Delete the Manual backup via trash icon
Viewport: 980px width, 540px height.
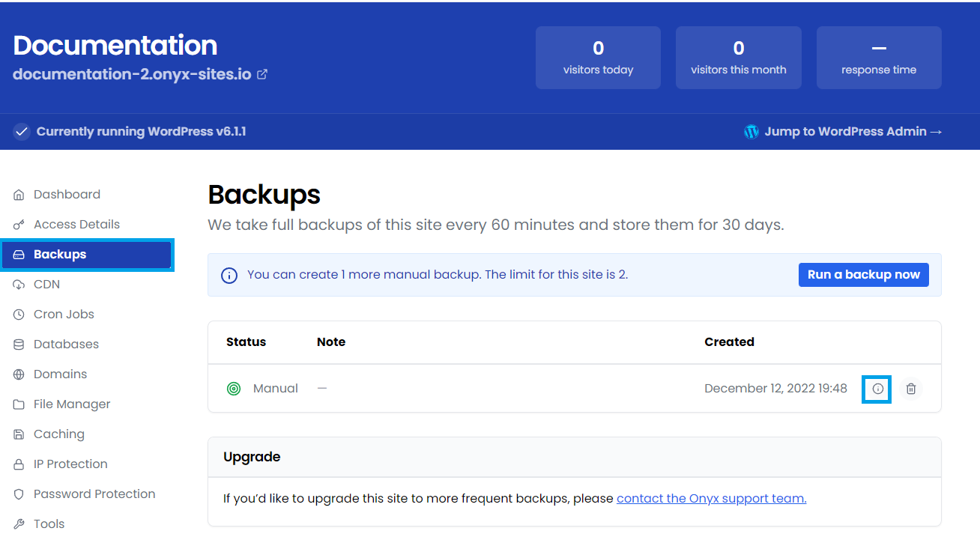pyautogui.click(x=911, y=389)
